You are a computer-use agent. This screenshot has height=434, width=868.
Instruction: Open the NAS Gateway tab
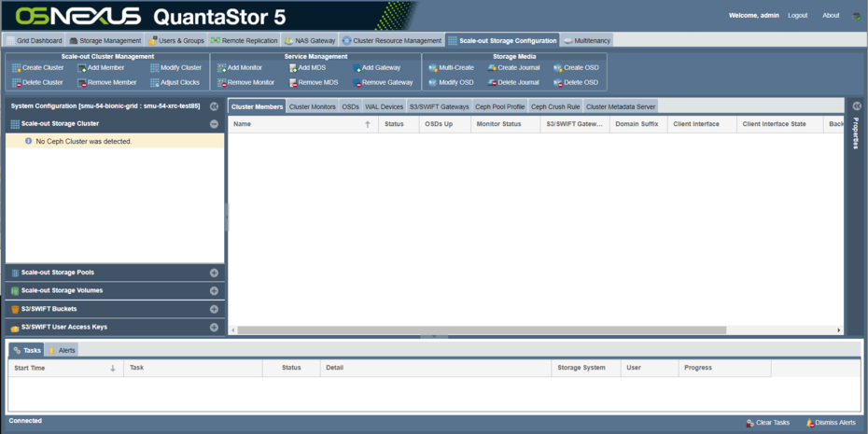310,40
